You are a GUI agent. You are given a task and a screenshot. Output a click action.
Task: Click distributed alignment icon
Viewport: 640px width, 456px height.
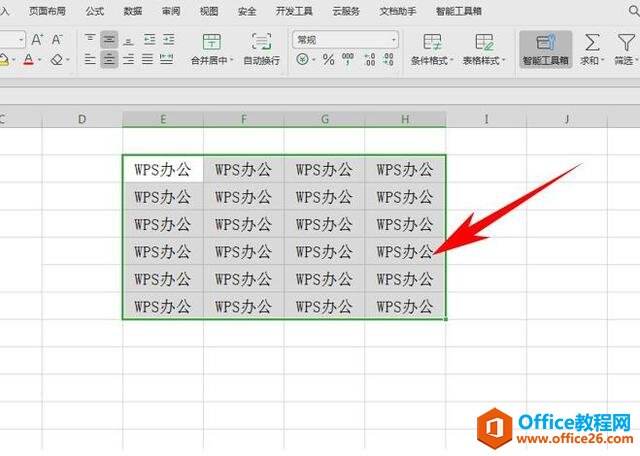coord(167,59)
